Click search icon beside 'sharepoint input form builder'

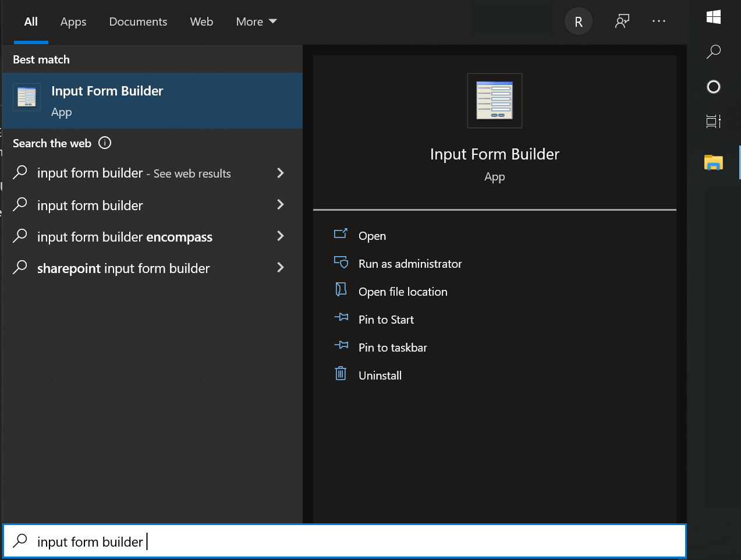point(20,267)
